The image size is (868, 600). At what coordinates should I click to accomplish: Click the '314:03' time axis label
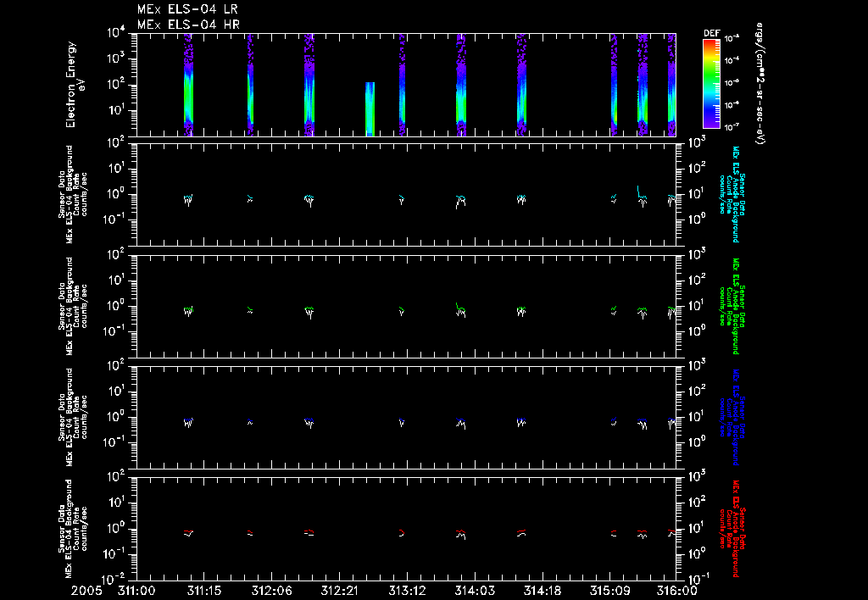475,591
